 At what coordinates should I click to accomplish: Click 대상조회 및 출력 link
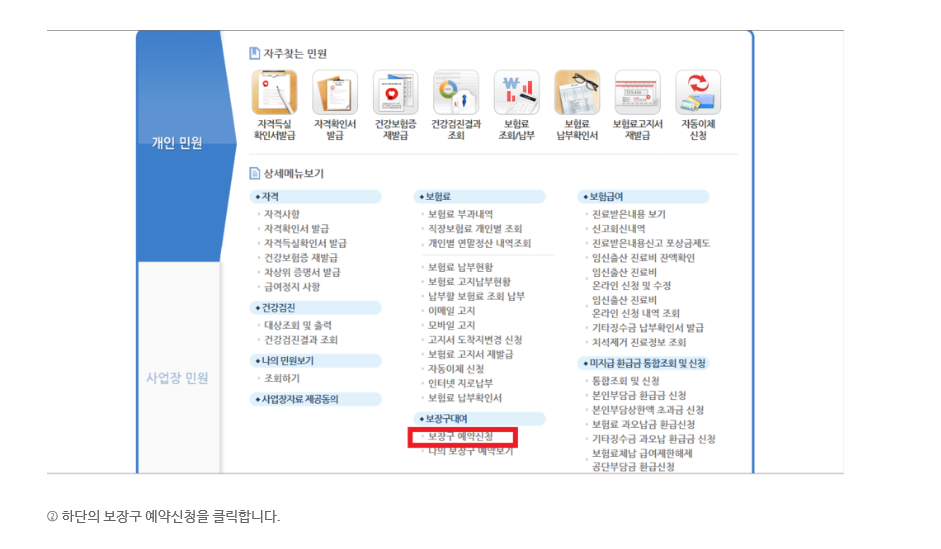click(297, 325)
